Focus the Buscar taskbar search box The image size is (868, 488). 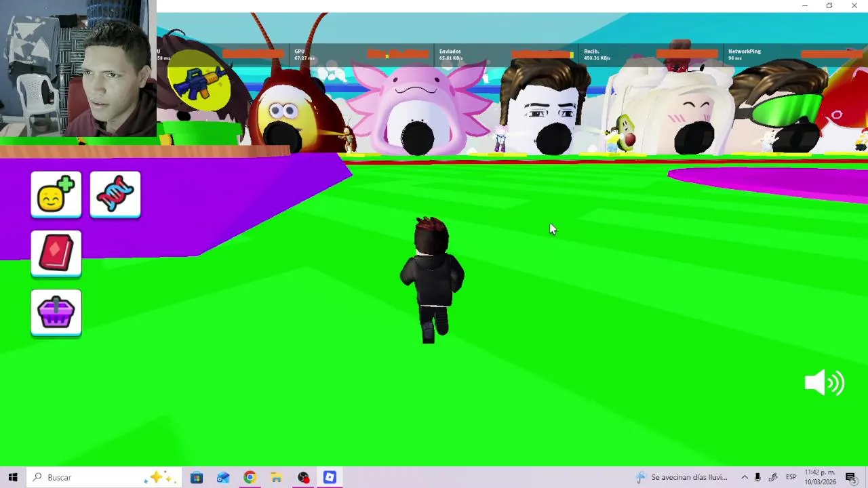tap(105, 477)
